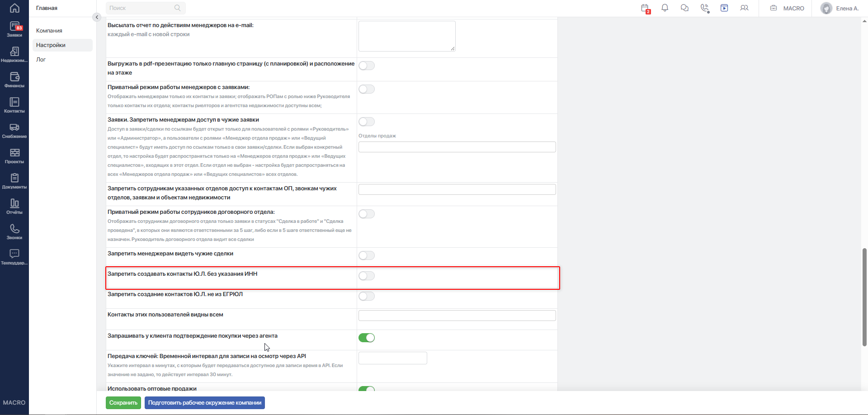Open the Заявки sidebar icon
The width and height of the screenshot is (868, 415).
14,29
